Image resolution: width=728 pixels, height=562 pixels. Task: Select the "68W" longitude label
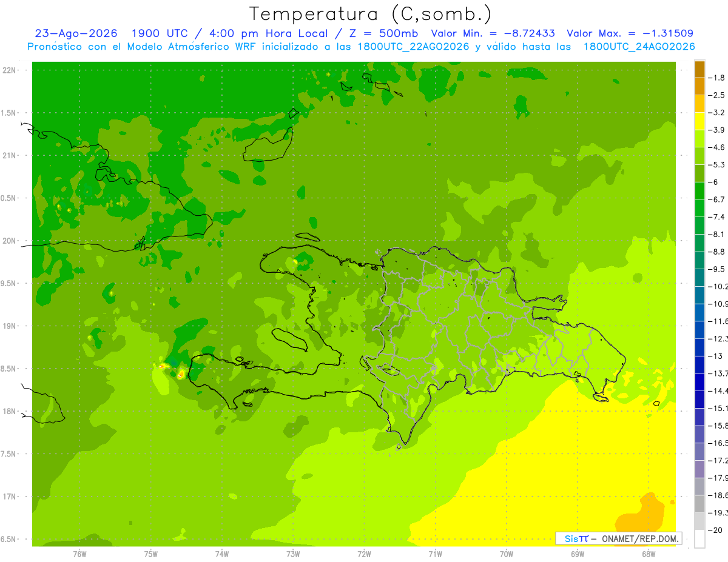click(x=649, y=554)
